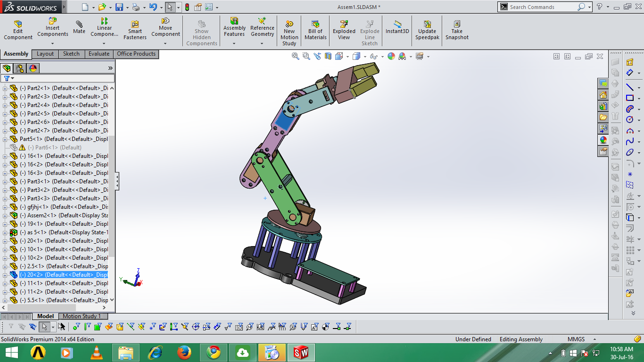Viewport: 644px width, 362px height.
Task: Select the Model tab
Action: [46, 316]
